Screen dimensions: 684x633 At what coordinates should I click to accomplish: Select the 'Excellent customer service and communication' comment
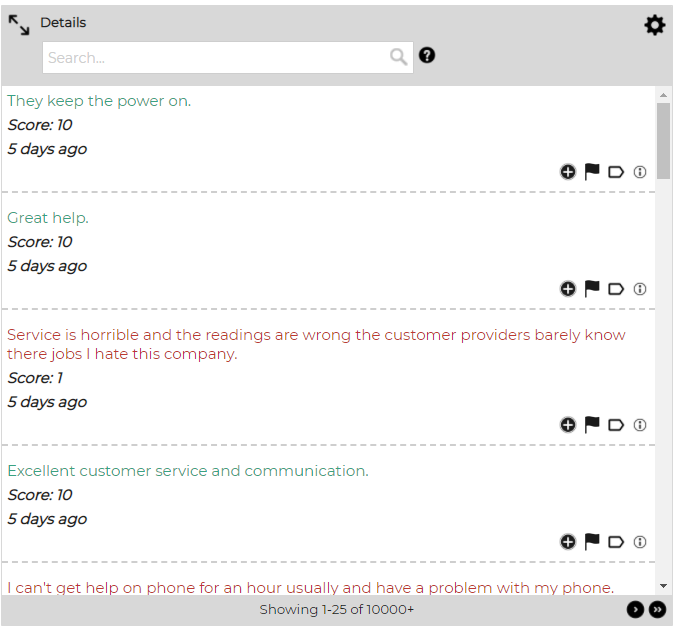click(x=187, y=471)
